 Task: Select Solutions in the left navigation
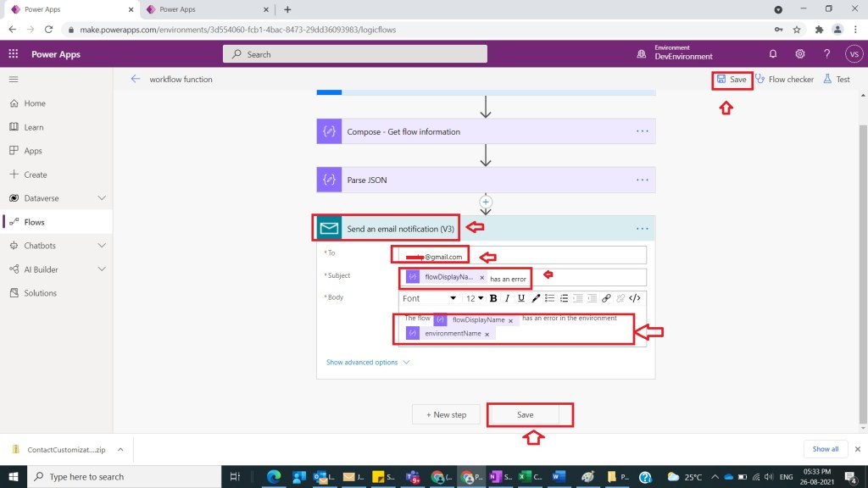(40, 293)
